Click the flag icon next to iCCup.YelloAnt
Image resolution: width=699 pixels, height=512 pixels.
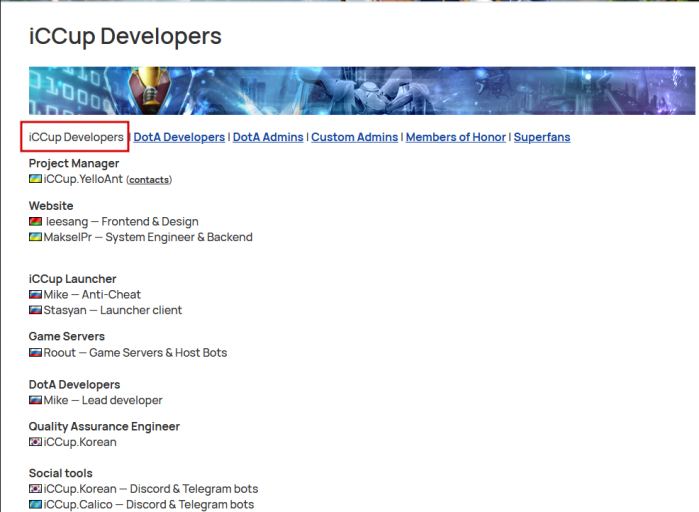click(35, 179)
